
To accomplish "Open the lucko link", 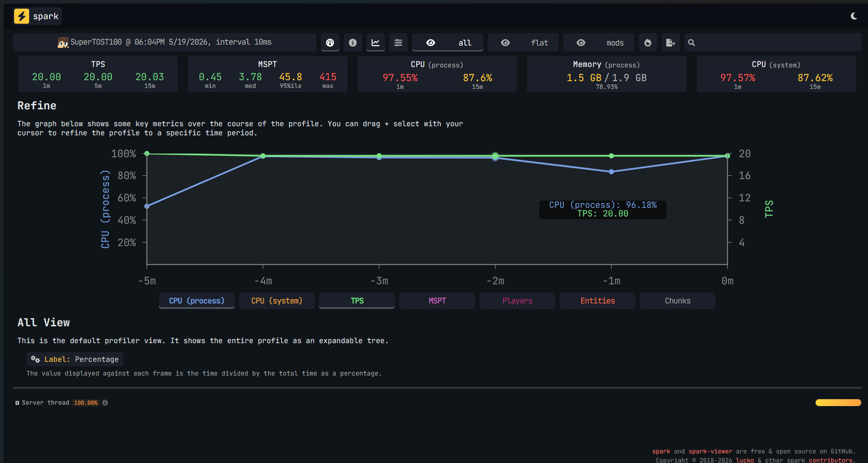I will (745, 460).
